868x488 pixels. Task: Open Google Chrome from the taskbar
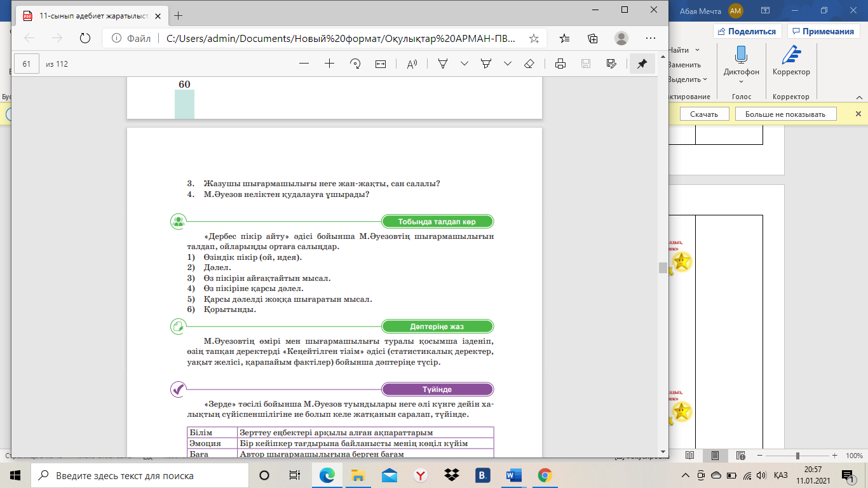(545, 475)
